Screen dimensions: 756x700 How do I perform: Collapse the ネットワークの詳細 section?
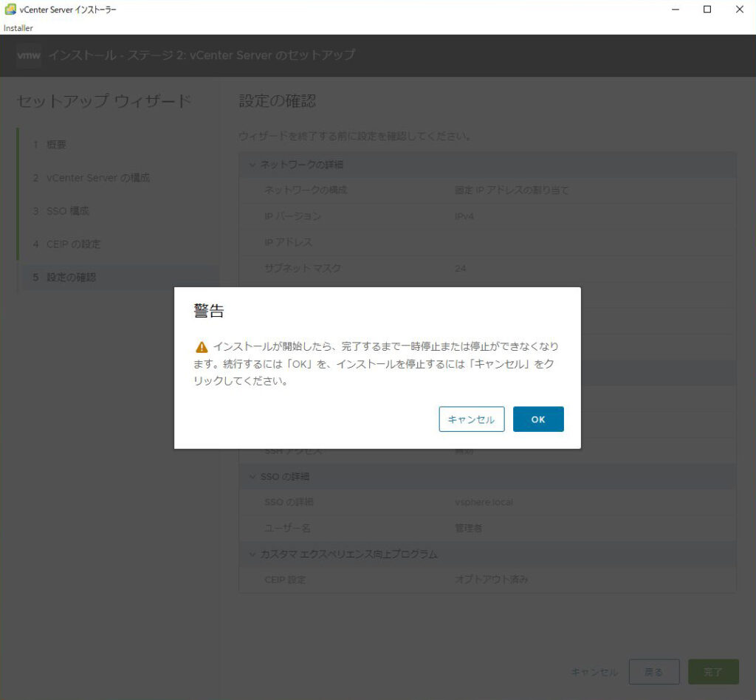tap(487, 165)
